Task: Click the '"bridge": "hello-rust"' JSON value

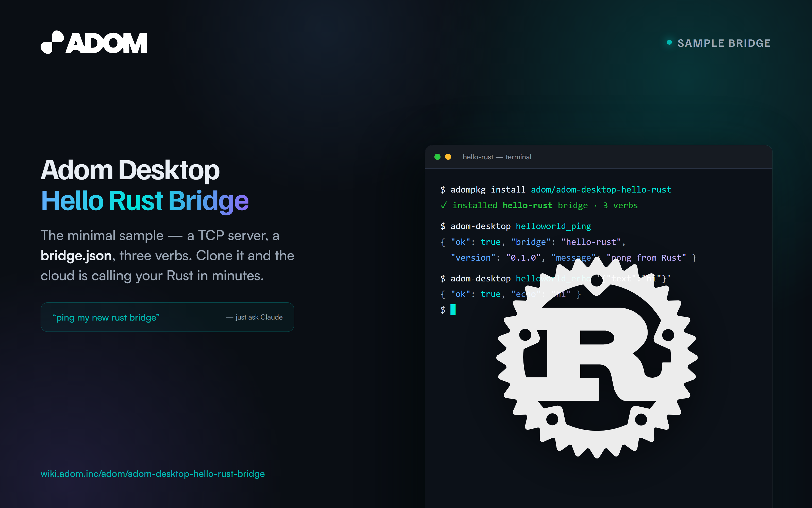Action: coord(566,242)
